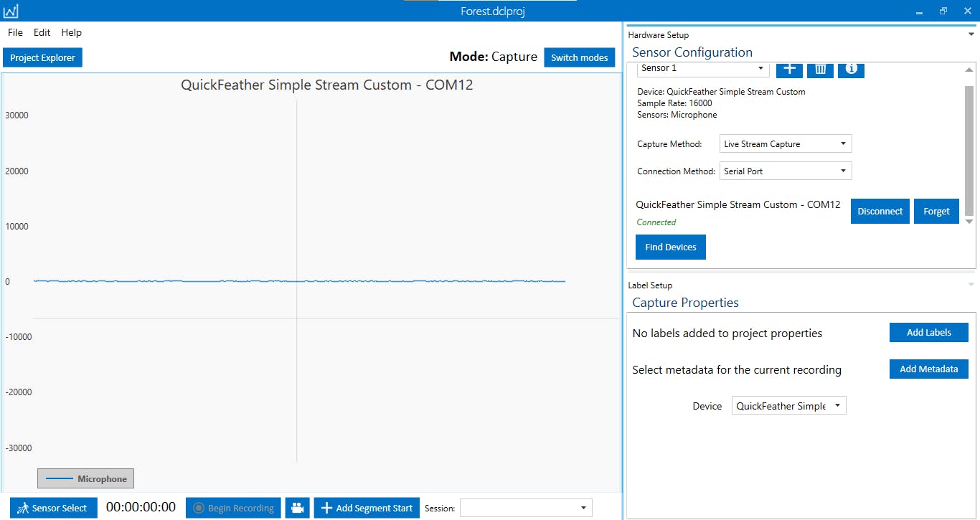Click sensor configuration scrollbar down arrow
The height and width of the screenshot is (520, 980).
[969, 222]
